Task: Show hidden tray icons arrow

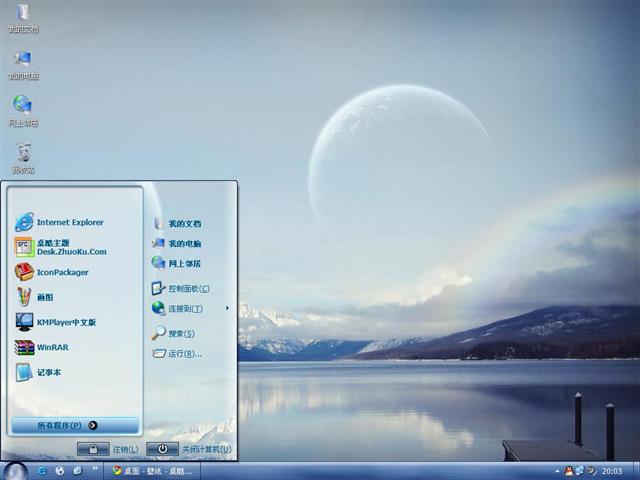Action: 557,471
